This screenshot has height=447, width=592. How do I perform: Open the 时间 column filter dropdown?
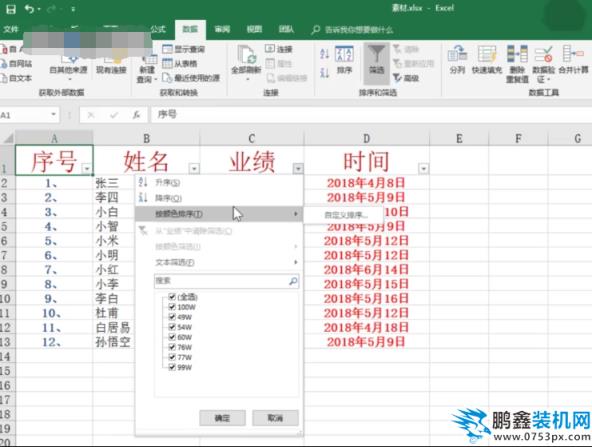(424, 168)
